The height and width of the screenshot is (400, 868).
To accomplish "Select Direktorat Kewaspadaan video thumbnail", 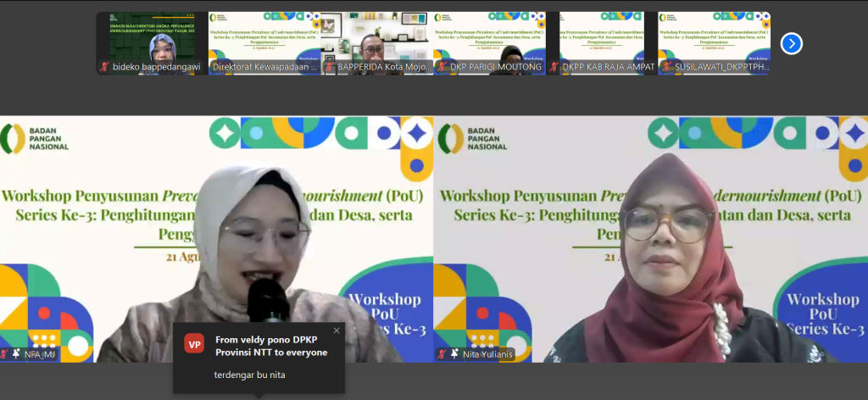I will point(264,43).
